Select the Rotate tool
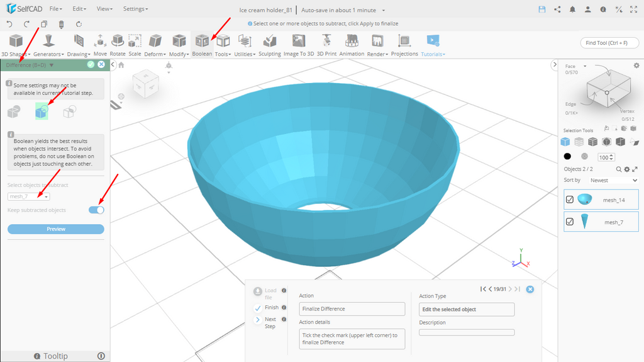 pyautogui.click(x=118, y=45)
